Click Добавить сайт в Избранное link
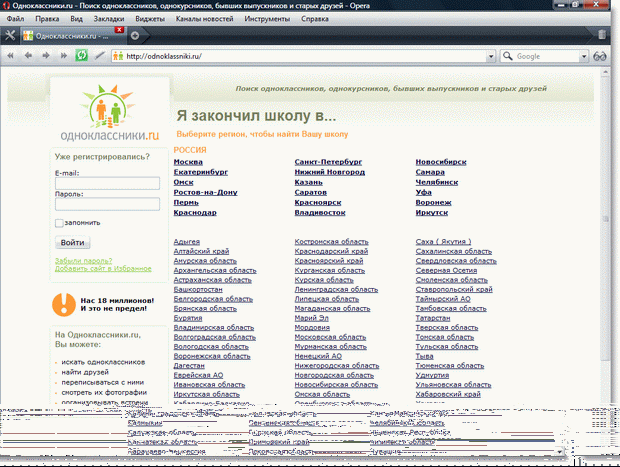 [103, 268]
